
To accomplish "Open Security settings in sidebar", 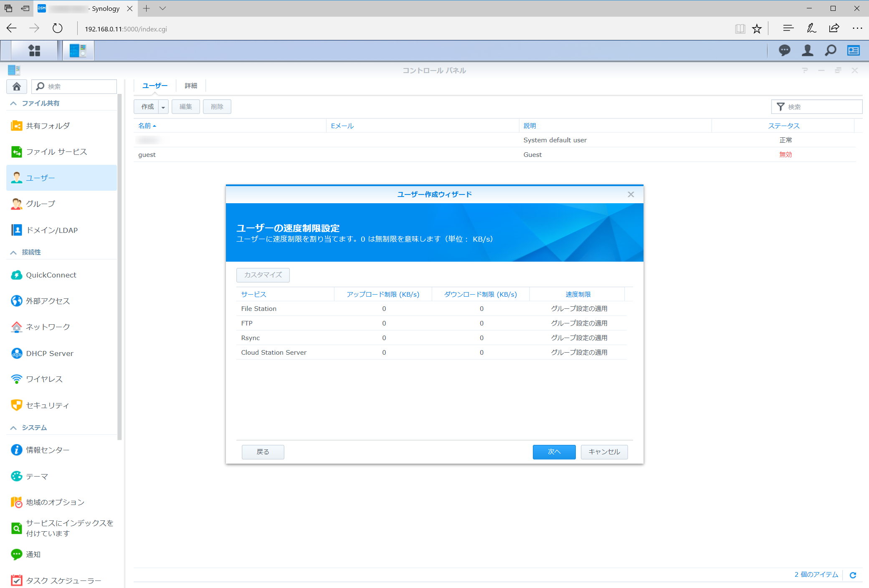I will click(47, 405).
